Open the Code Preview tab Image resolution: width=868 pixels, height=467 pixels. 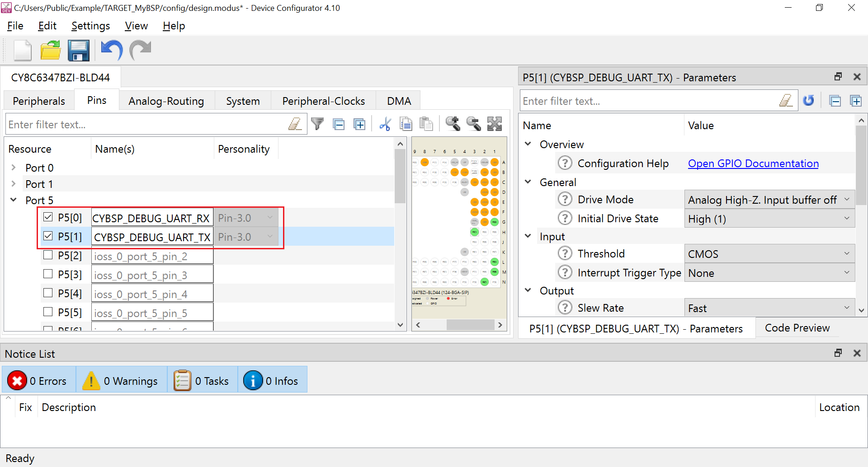click(x=797, y=328)
